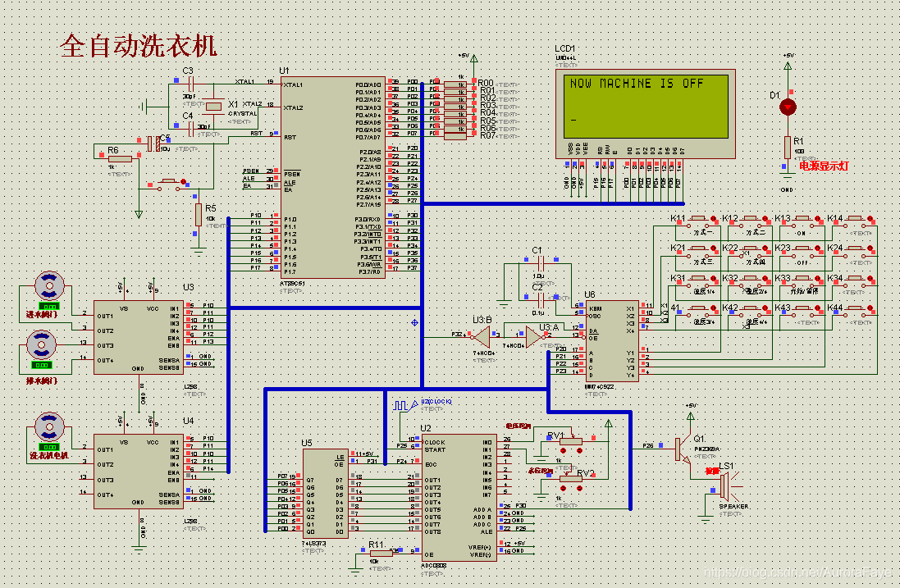This screenshot has width=900, height=588.
Task: Click RV1 left adjust button
Action: click(563, 451)
